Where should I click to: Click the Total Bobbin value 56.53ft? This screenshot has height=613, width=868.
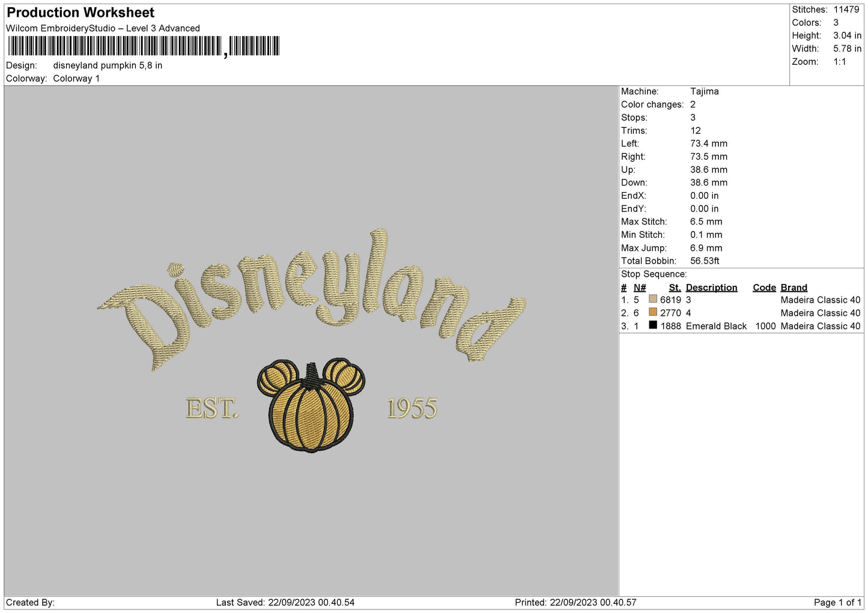(705, 261)
